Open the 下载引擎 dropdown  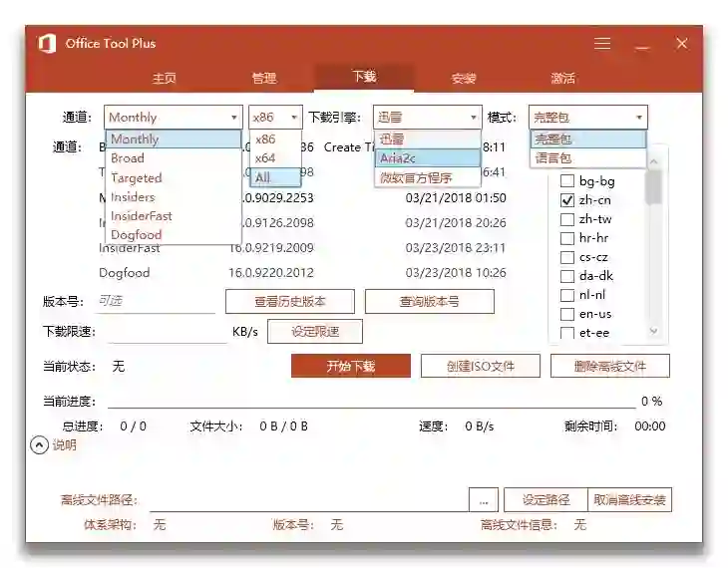(427, 117)
